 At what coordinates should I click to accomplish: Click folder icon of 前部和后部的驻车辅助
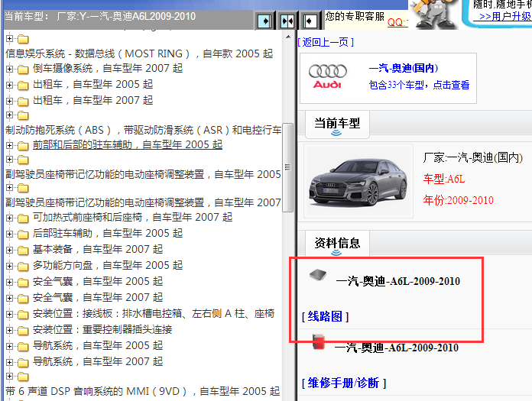tap(23, 145)
